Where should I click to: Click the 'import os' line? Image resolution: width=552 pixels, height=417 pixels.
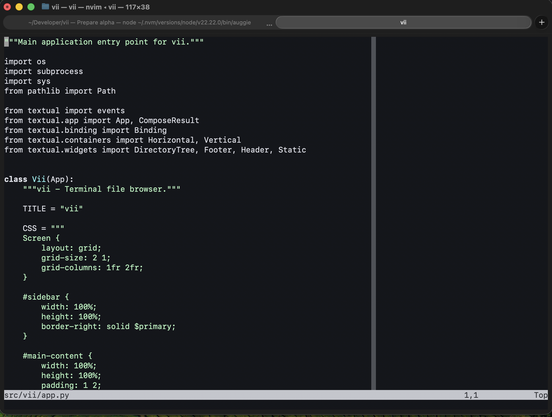tap(25, 62)
